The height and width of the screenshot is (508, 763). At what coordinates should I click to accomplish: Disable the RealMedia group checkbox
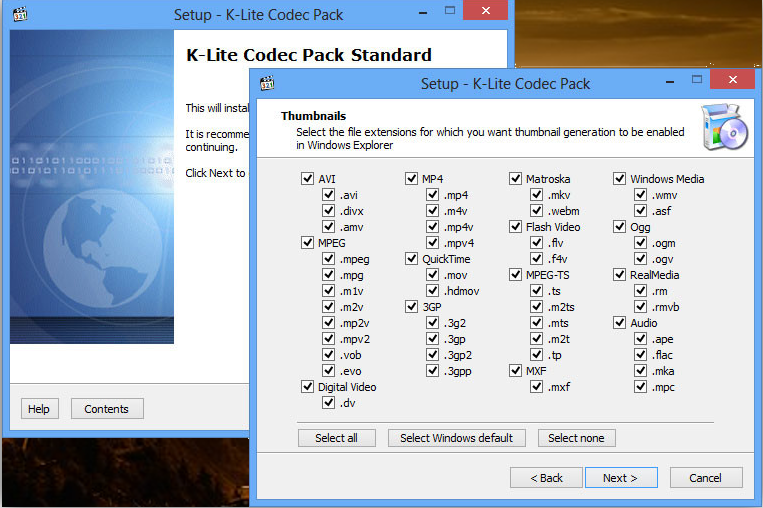(619, 275)
